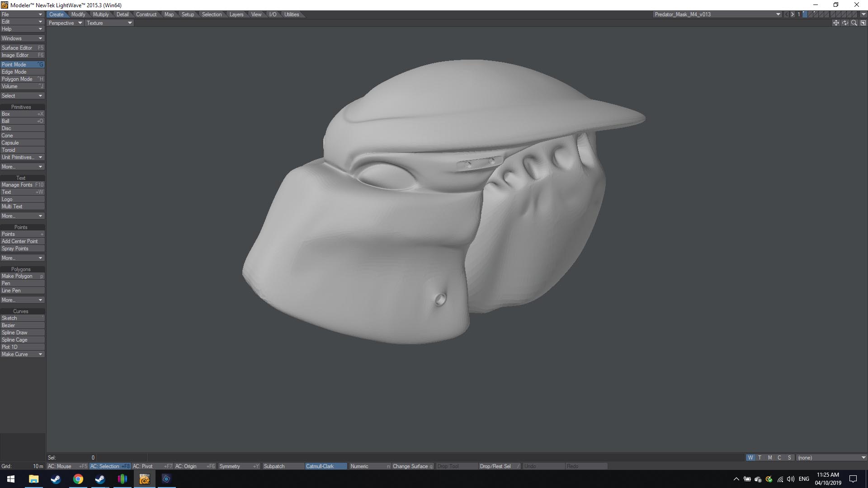Screen dimensions: 868x488
Task: Toggle Symmetry mode
Action: [239, 466]
